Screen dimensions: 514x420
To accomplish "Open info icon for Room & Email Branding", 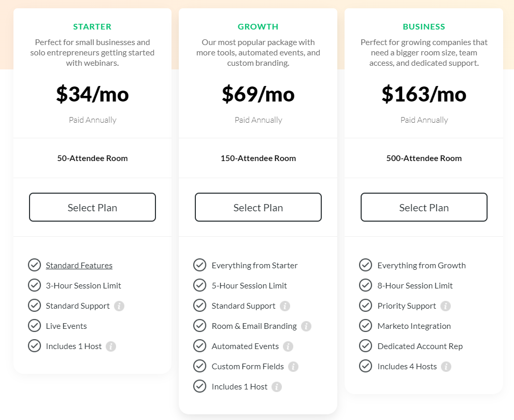I will point(306,326).
